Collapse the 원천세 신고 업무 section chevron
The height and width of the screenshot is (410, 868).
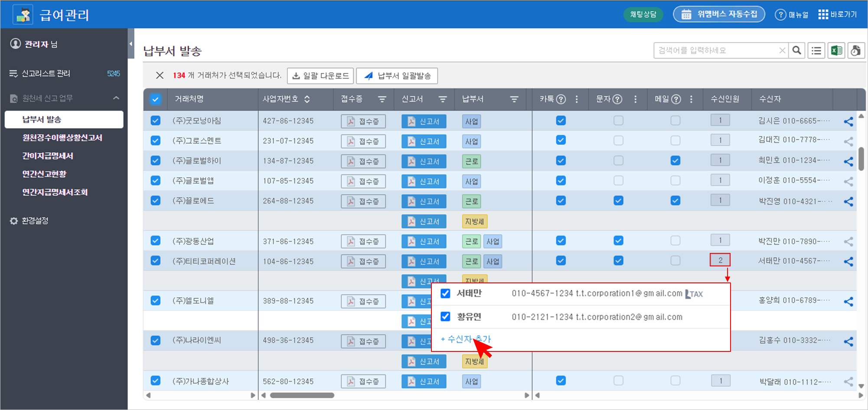[116, 98]
